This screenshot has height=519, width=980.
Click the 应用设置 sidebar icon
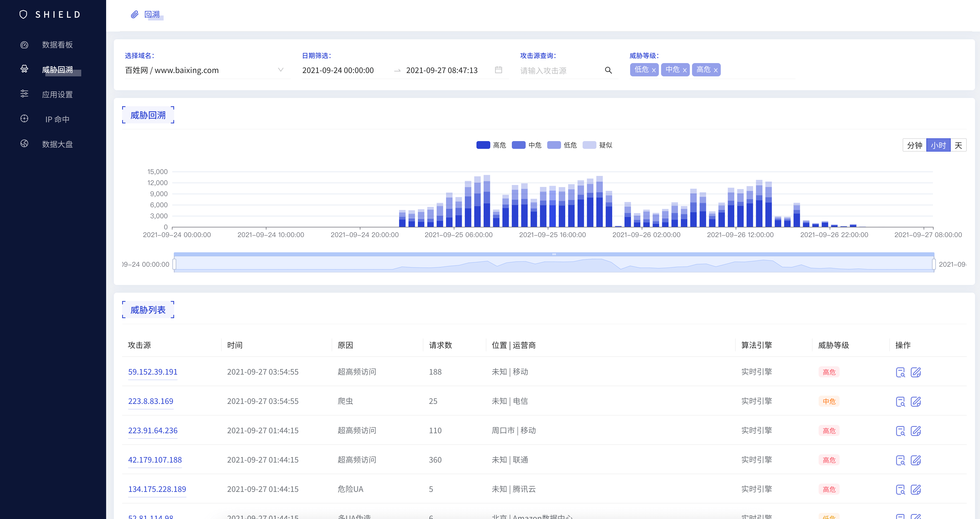[x=24, y=94]
